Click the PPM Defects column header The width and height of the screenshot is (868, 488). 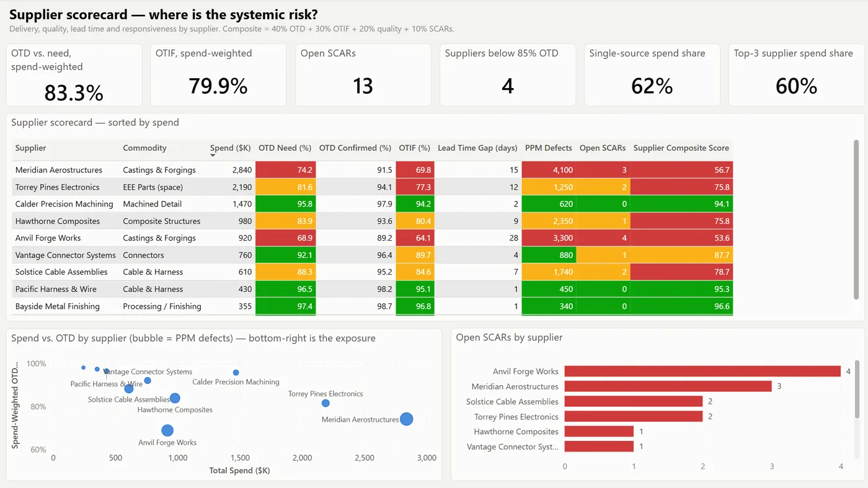[548, 148]
